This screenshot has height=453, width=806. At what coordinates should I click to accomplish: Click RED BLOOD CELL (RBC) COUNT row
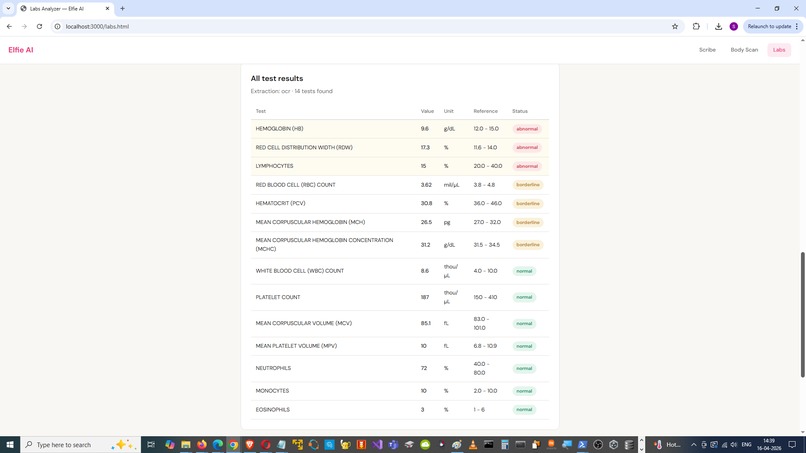coord(400,185)
